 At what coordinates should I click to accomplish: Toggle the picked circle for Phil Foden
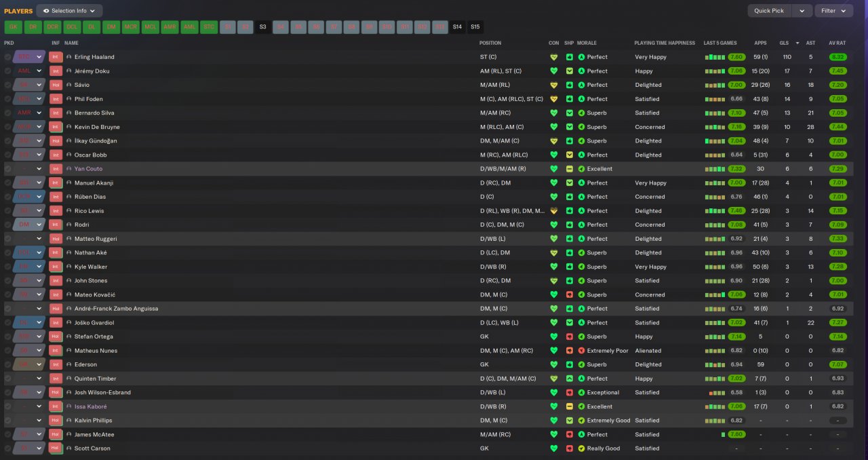click(x=7, y=99)
